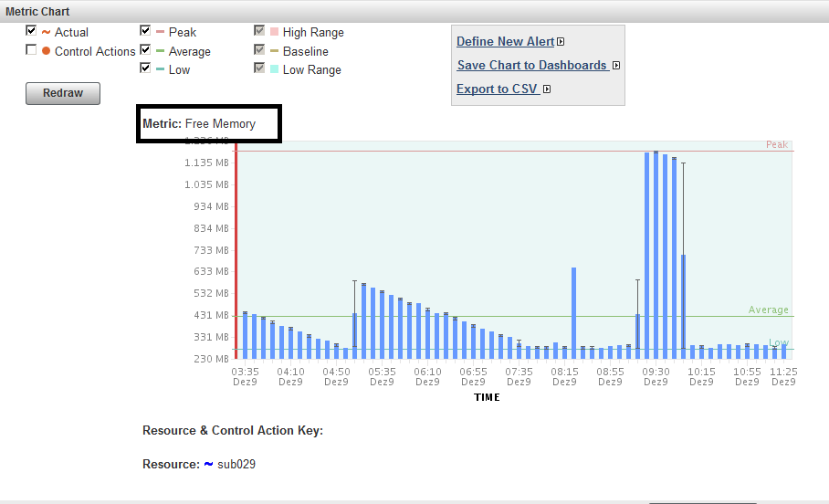The height and width of the screenshot is (504, 829).
Task: Enable the Control Actions checkbox
Action: pos(31,49)
